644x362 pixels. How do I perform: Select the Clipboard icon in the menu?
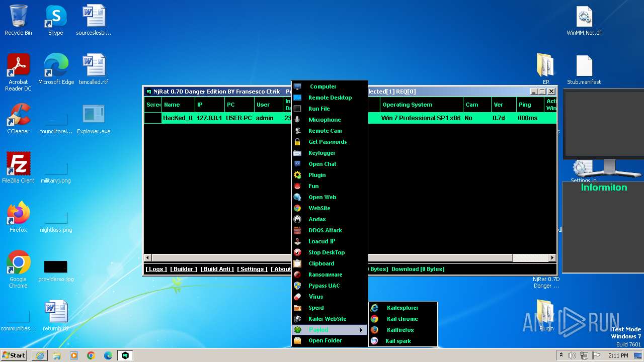click(x=297, y=263)
